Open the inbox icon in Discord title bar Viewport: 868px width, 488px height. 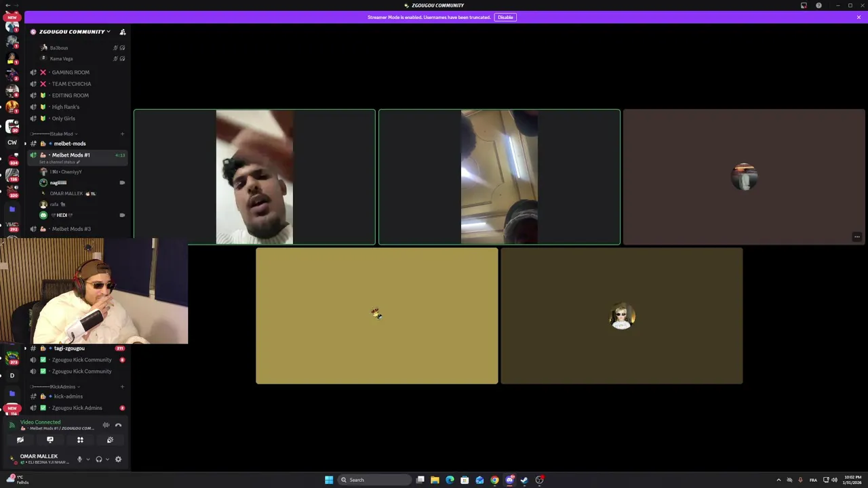point(804,5)
